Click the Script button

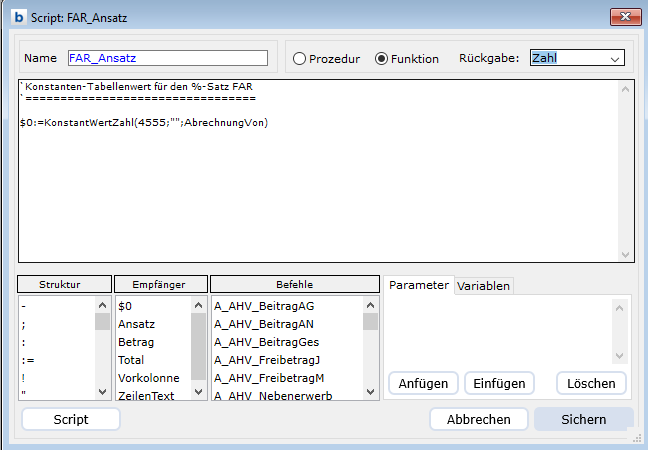70,419
